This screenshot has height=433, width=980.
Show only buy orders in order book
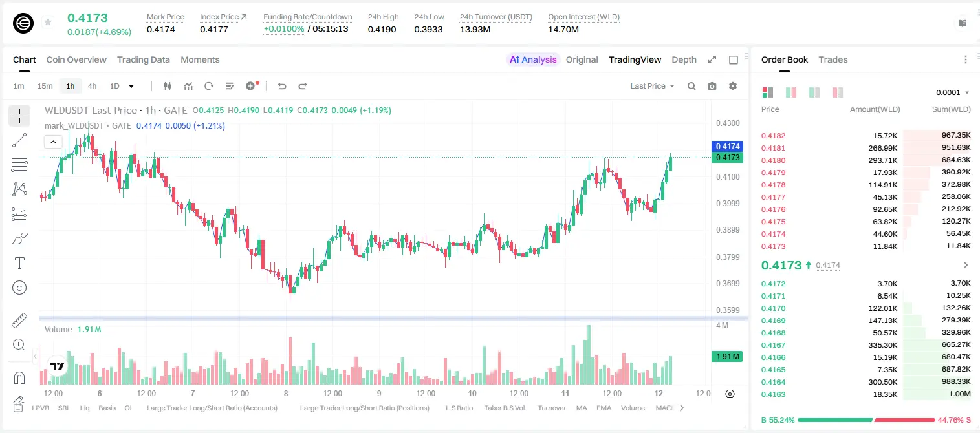[814, 92]
